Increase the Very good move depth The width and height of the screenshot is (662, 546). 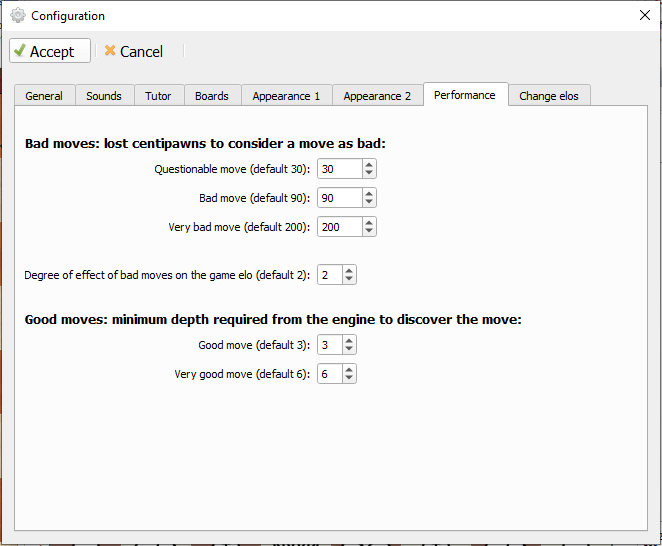[349, 370]
